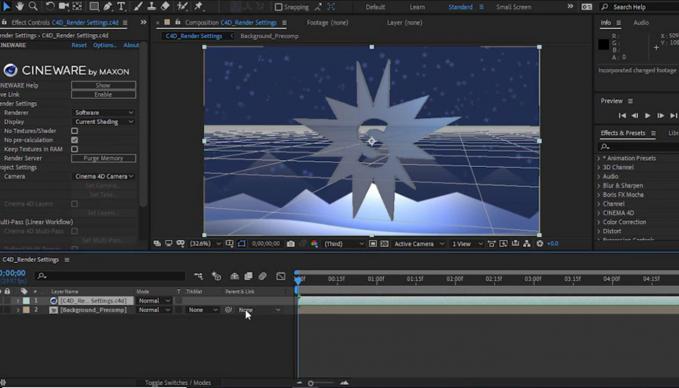Open magnification ratio dropdown 32.6%
The height and width of the screenshot is (388, 679).
click(205, 244)
